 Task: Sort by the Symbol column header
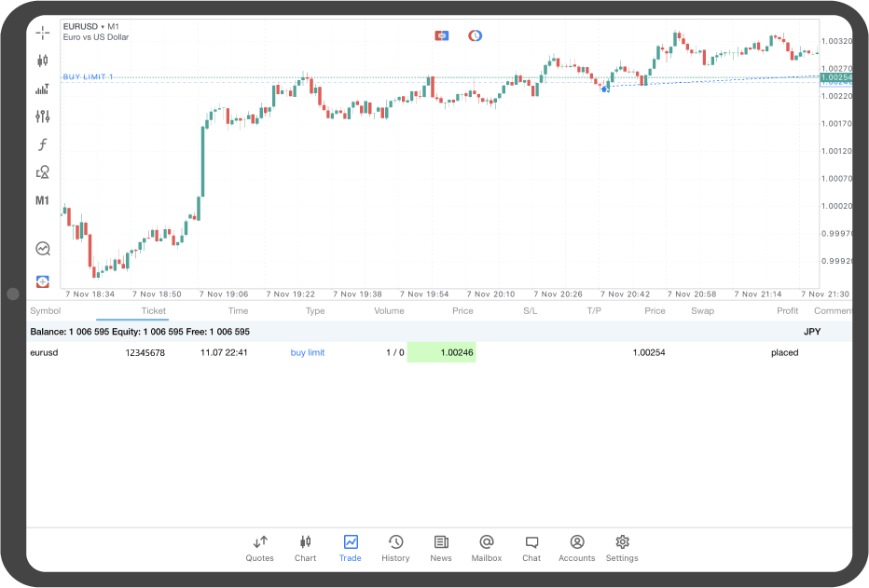[x=46, y=311]
